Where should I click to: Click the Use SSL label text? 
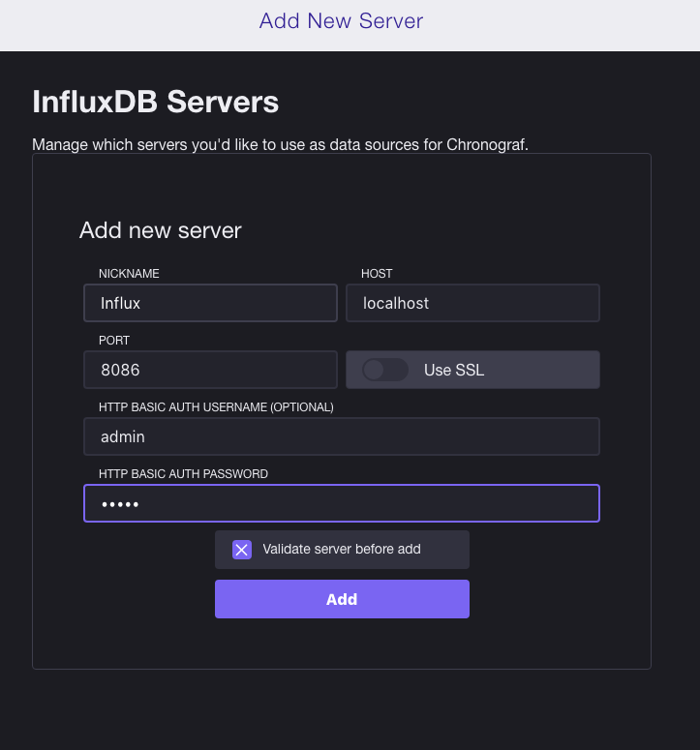[454, 371]
